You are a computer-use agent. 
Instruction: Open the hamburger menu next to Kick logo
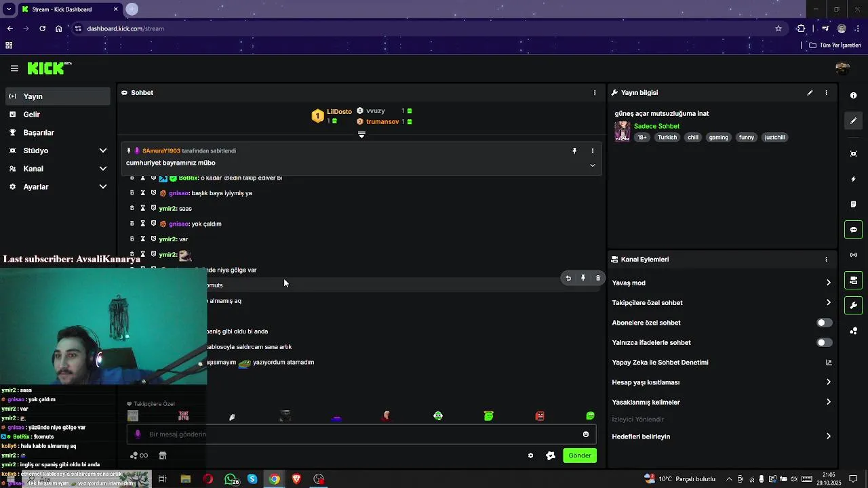coord(14,68)
